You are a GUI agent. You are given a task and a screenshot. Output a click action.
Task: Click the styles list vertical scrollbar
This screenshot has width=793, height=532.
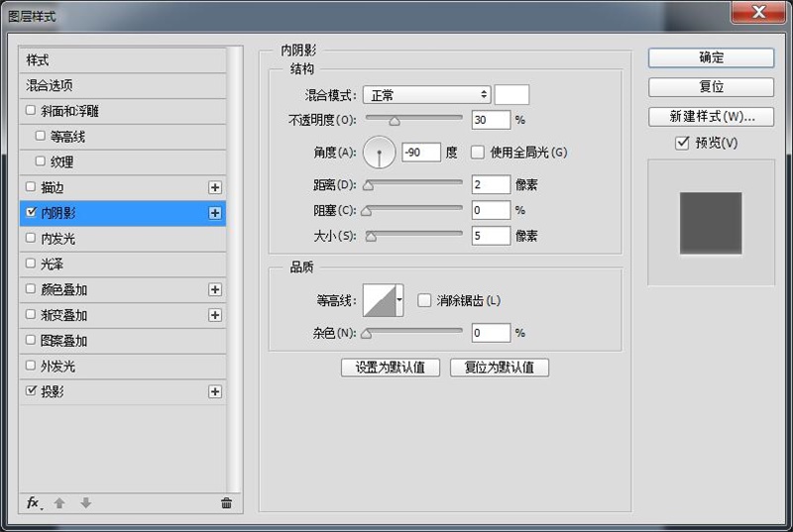(234, 269)
